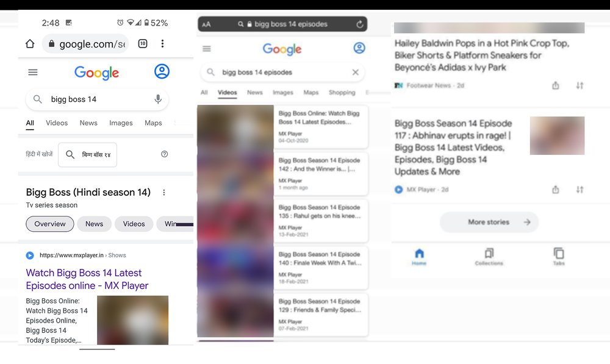This screenshot has width=610, height=364.
Task: Switch to Videos tab in left phone
Action: pyautogui.click(x=57, y=123)
